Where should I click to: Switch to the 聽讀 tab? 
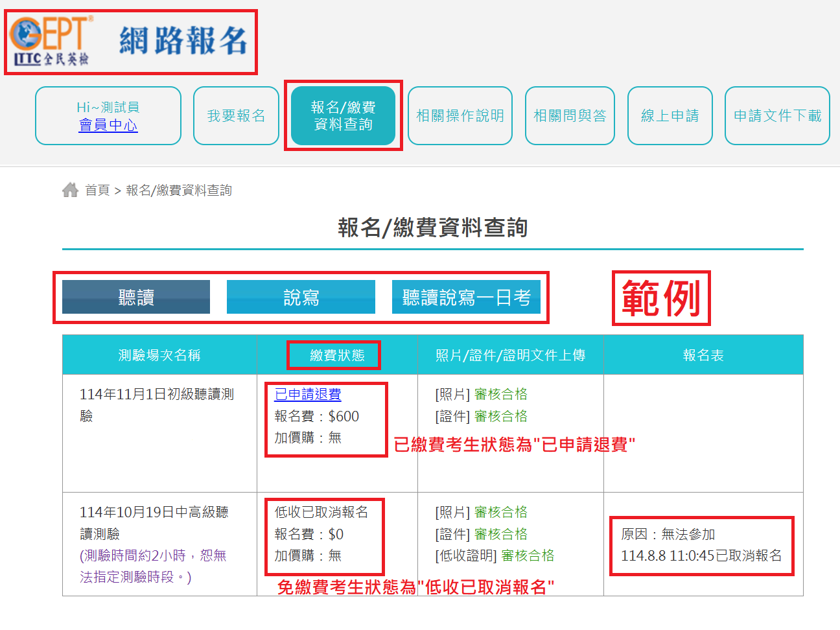click(136, 297)
